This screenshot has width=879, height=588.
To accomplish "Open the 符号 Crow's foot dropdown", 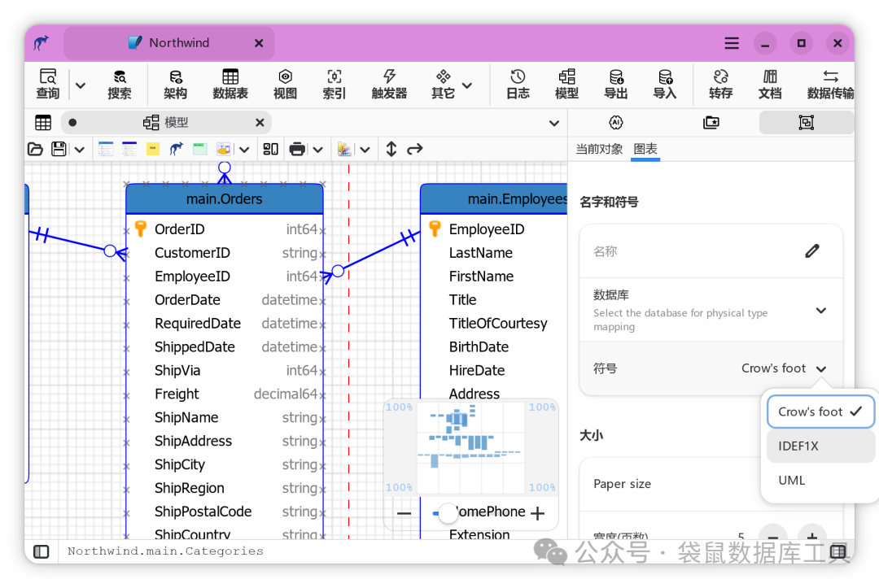I will coord(784,368).
